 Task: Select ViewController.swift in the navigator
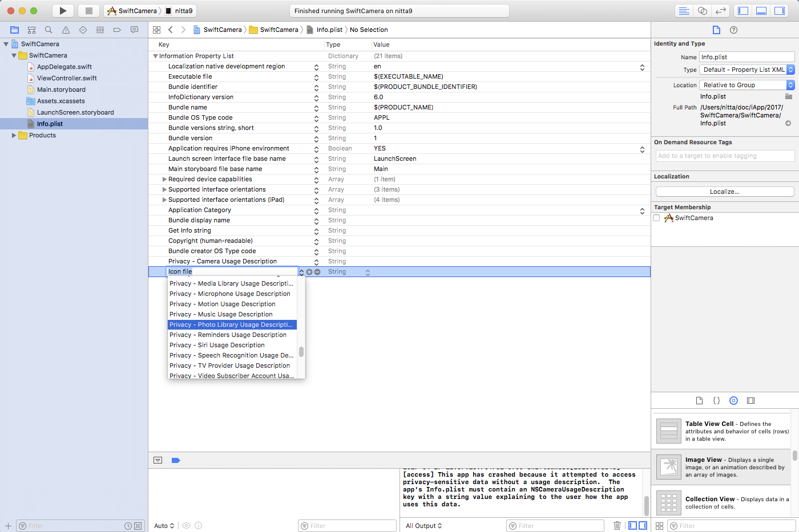(x=67, y=78)
